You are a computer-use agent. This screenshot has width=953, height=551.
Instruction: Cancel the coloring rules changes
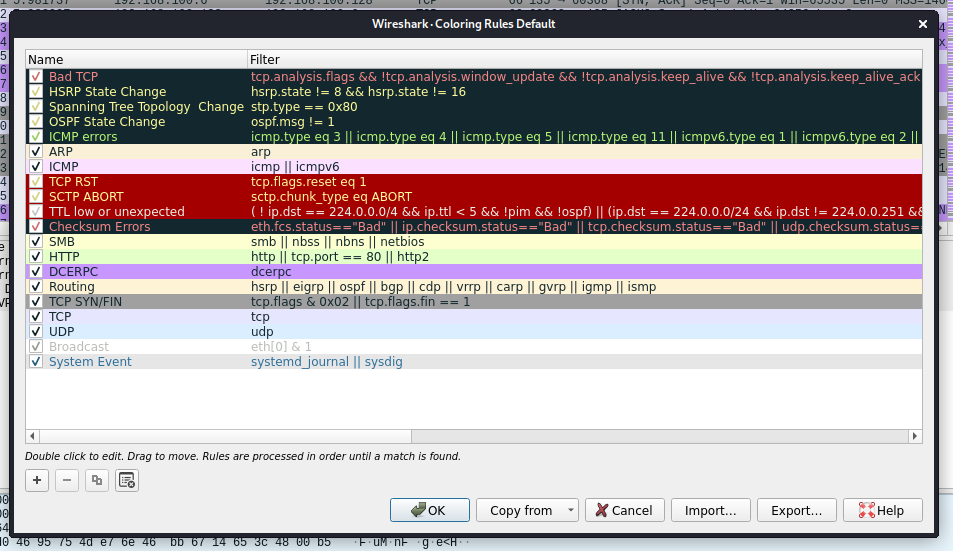[624, 510]
